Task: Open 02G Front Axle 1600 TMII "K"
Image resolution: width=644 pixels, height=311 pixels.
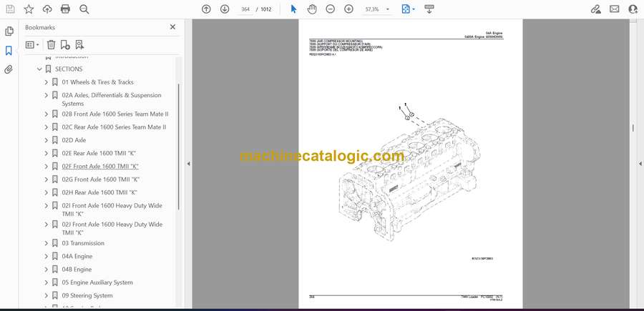Action: [101, 179]
